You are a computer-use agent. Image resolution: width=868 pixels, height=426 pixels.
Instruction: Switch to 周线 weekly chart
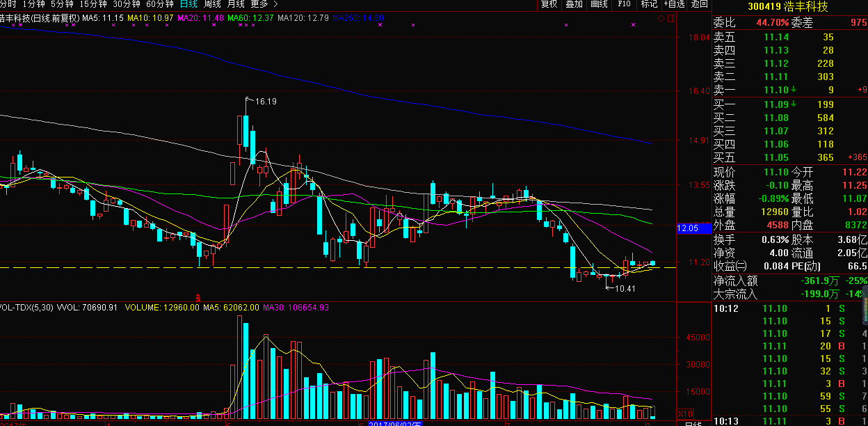pyautogui.click(x=212, y=4)
